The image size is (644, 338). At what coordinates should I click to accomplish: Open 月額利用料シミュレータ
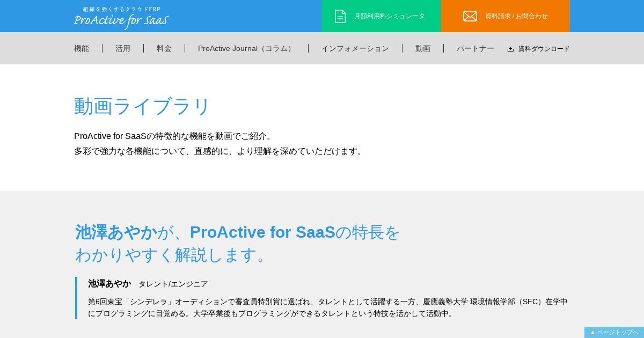point(382,16)
